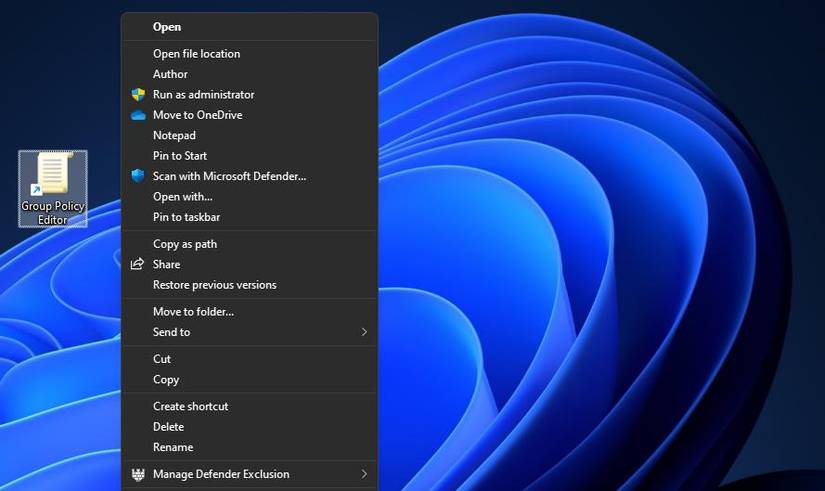Open with Notepad entry
825x491 pixels.
[x=174, y=136]
